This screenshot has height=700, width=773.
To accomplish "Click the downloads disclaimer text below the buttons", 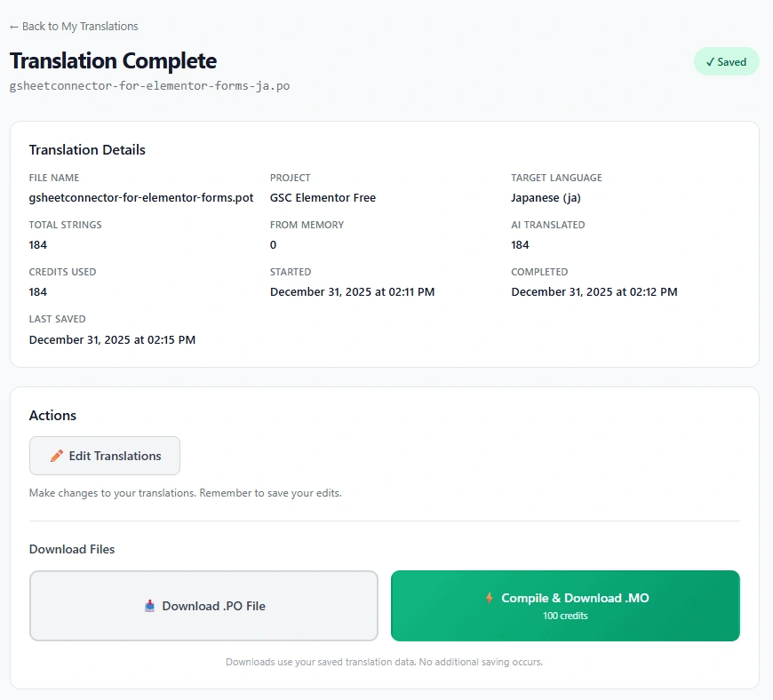I will [x=386, y=662].
